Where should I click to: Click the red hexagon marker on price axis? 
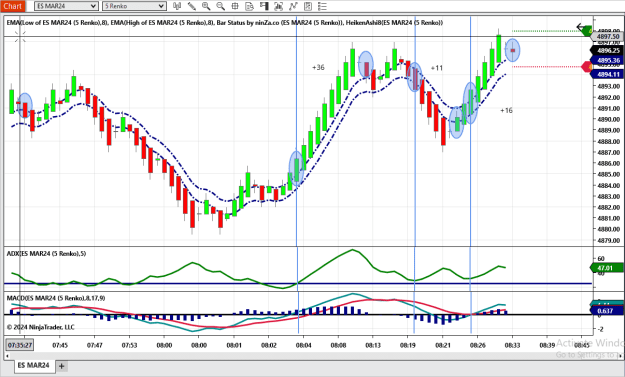click(587, 67)
